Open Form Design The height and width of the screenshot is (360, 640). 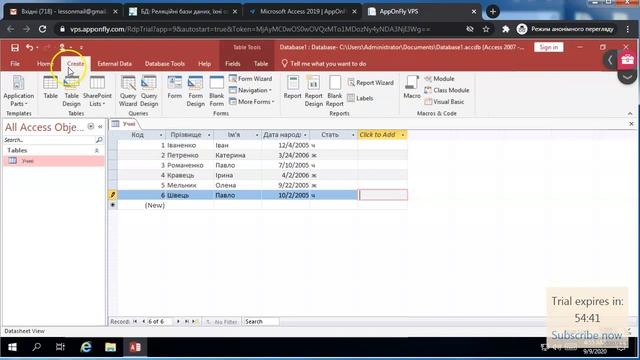coord(196,91)
